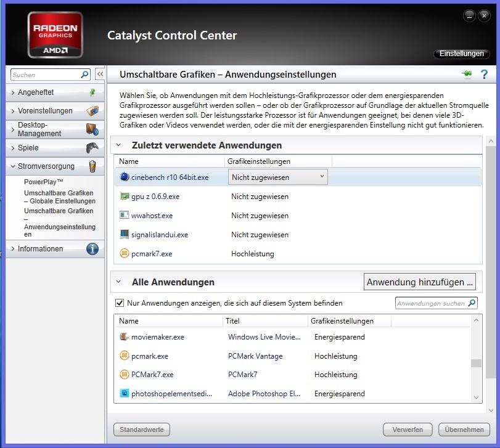Click the Radeon Graphics AMD logo

click(x=55, y=35)
